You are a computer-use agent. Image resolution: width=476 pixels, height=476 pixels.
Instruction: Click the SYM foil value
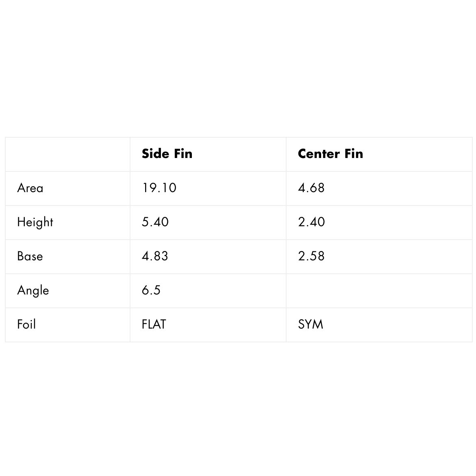(311, 325)
